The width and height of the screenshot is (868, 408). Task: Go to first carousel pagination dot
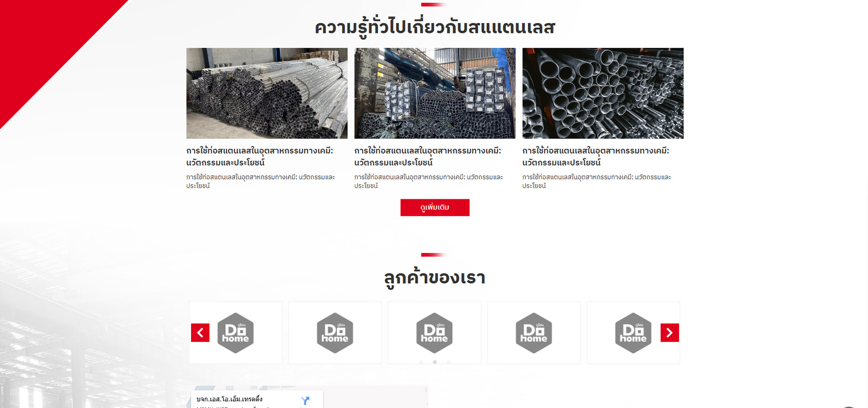click(x=421, y=362)
